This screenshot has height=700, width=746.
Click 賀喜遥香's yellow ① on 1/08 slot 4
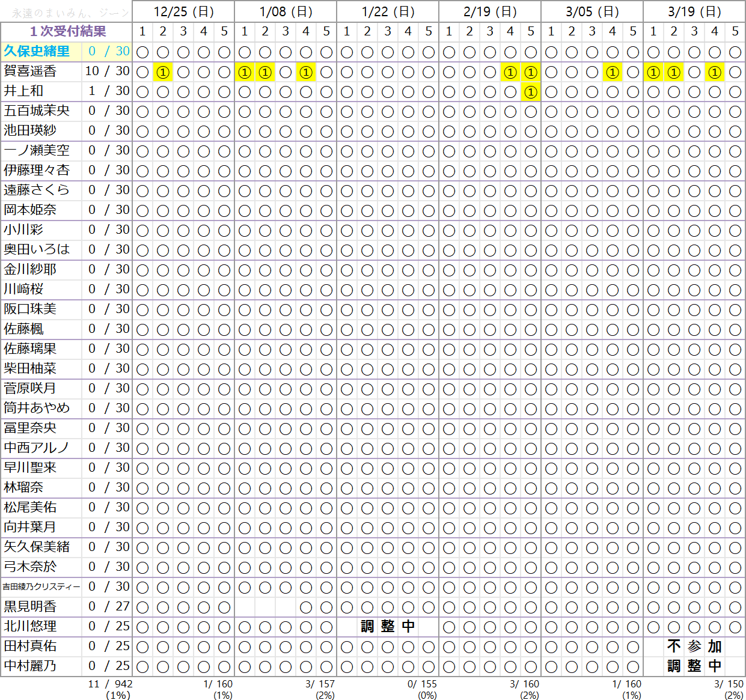pos(306,73)
